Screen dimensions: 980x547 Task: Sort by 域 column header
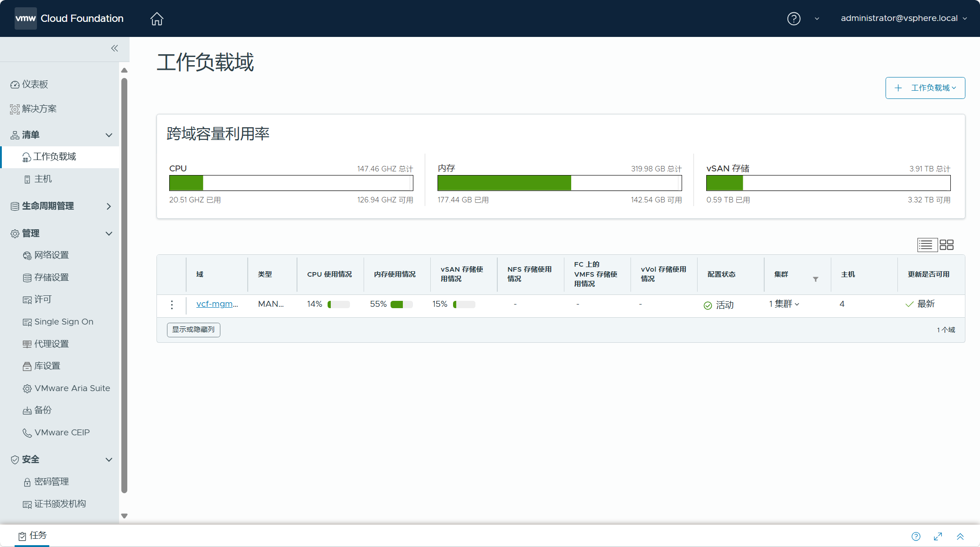coord(200,274)
